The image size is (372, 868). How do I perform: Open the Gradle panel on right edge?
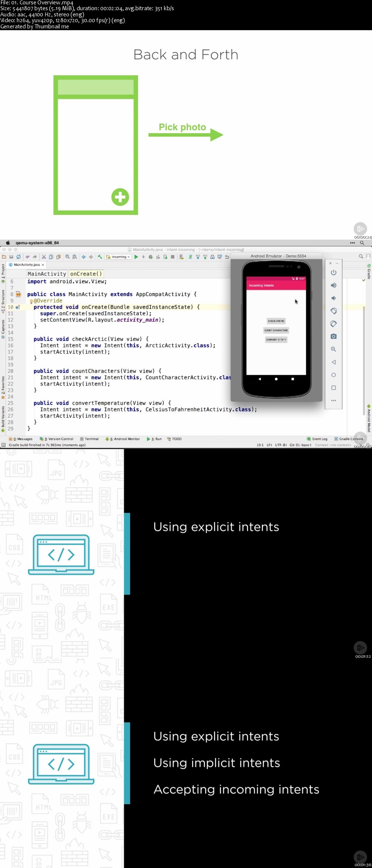[x=369, y=272]
